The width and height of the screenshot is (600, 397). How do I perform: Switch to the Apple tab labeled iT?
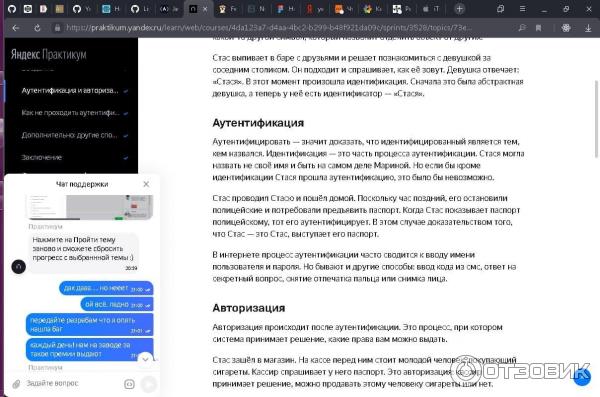coord(431,9)
